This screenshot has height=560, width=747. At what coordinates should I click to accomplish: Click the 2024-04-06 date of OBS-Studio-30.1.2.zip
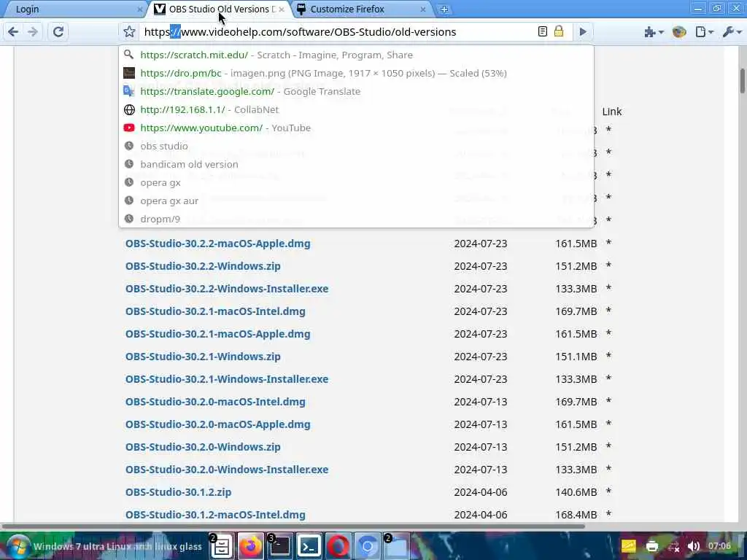point(480,492)
